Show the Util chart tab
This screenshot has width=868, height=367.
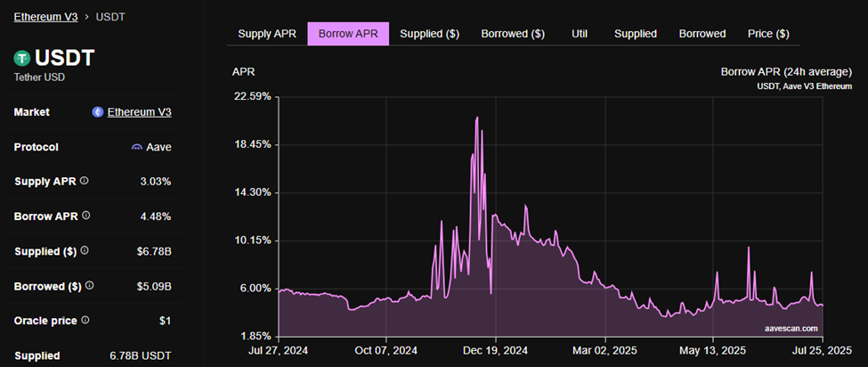(x=579, y=34)
